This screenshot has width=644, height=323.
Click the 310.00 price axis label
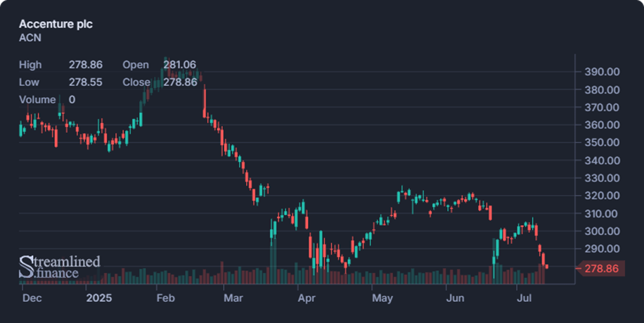point(602,213)
